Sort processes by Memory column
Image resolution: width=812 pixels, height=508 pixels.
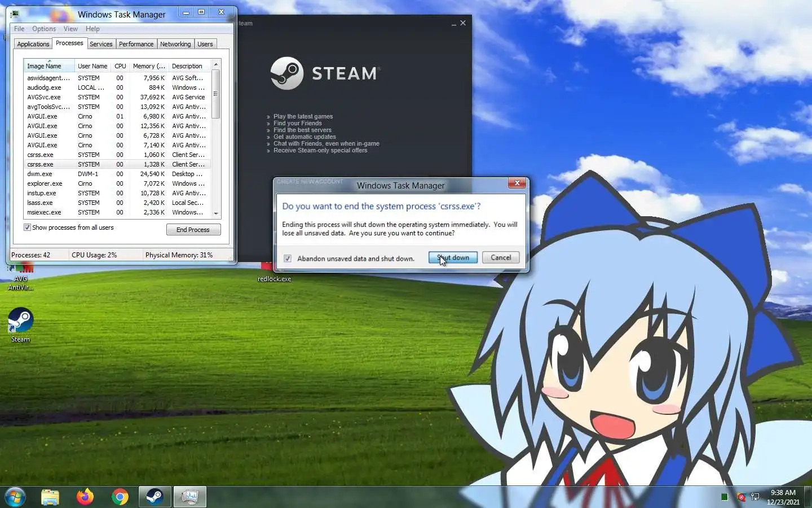coord(149,66)
